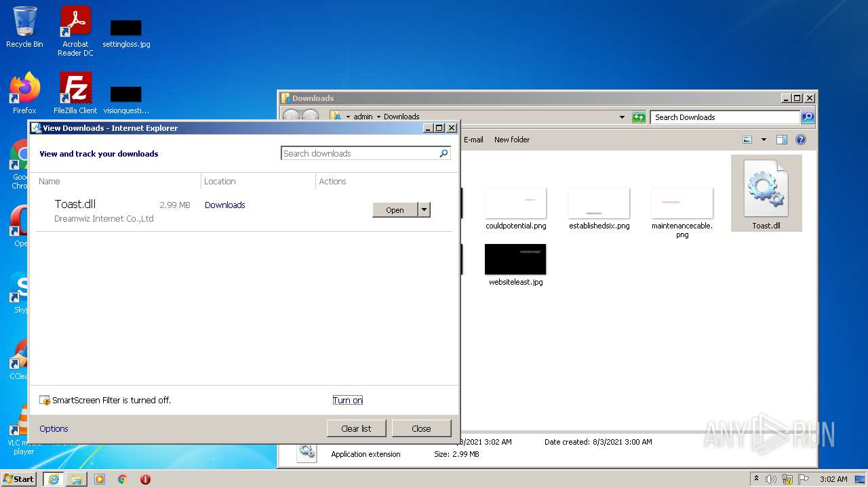The image size is (868, 488).
Task: Switch to Internet Explorer taskbar button
Action: pyautogui.click(x=54, y=479)
